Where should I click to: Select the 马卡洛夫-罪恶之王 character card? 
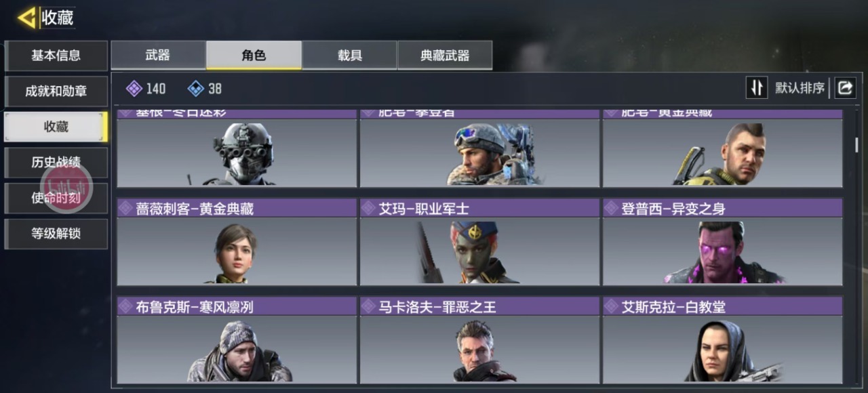coord(479,340)
